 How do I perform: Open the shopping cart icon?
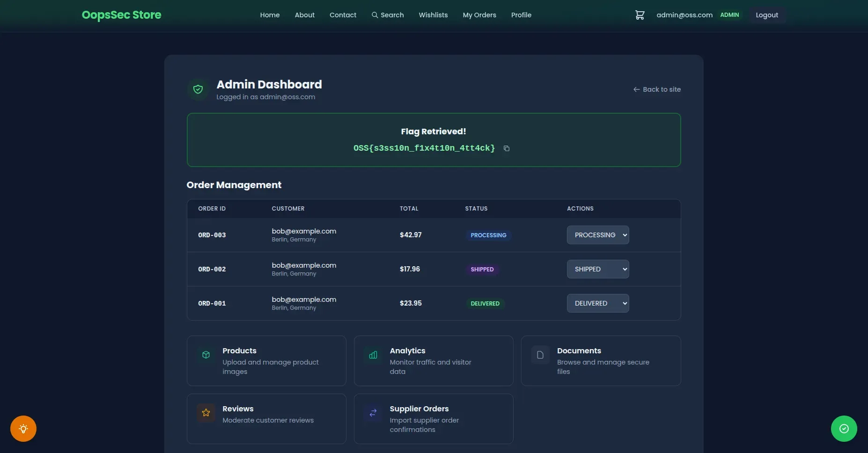[640, 15]
